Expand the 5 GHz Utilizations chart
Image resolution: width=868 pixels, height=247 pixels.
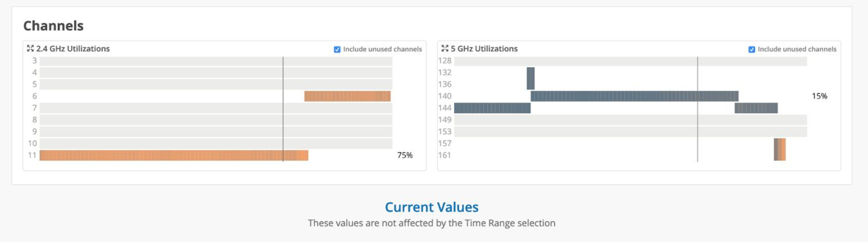tap(445, 48)
